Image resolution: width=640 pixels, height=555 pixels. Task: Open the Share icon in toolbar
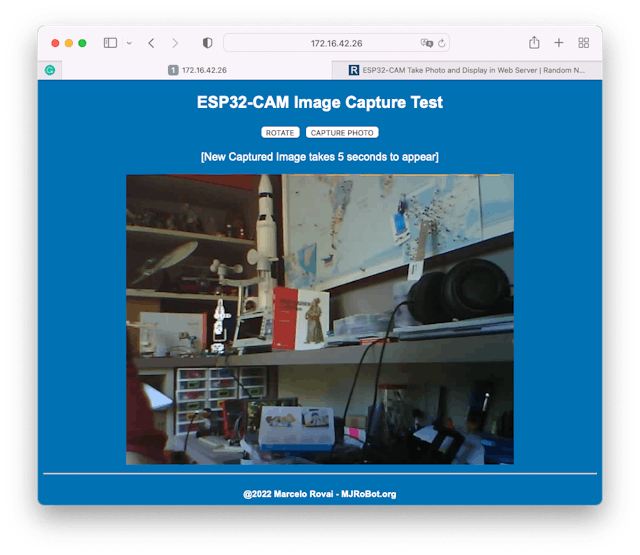point(534,42)
